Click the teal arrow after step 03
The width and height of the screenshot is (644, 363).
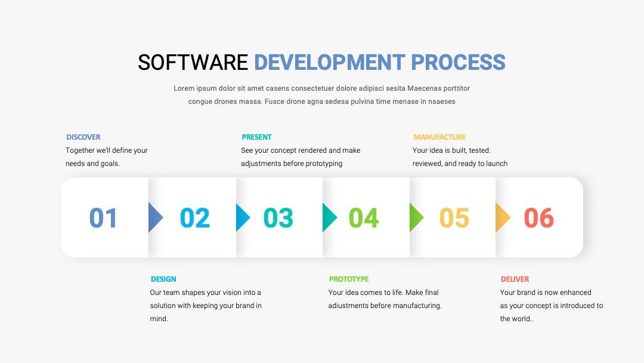click(x=330, y=217)
